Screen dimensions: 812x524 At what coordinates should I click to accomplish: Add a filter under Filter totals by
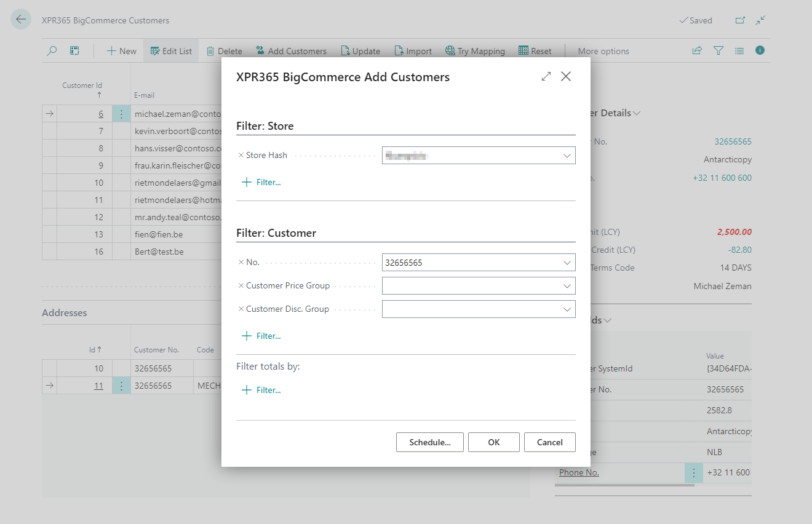coord(261,390)
